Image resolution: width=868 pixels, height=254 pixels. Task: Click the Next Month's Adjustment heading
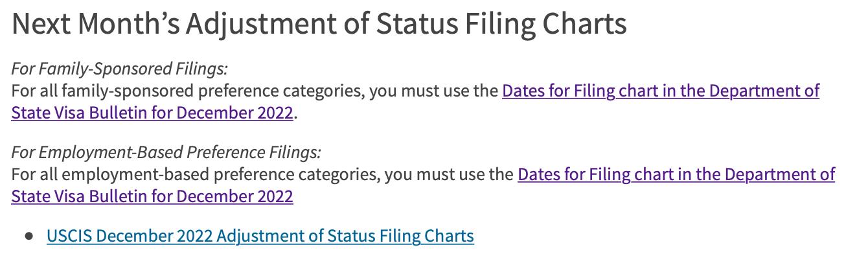click(x=319, y=24)
